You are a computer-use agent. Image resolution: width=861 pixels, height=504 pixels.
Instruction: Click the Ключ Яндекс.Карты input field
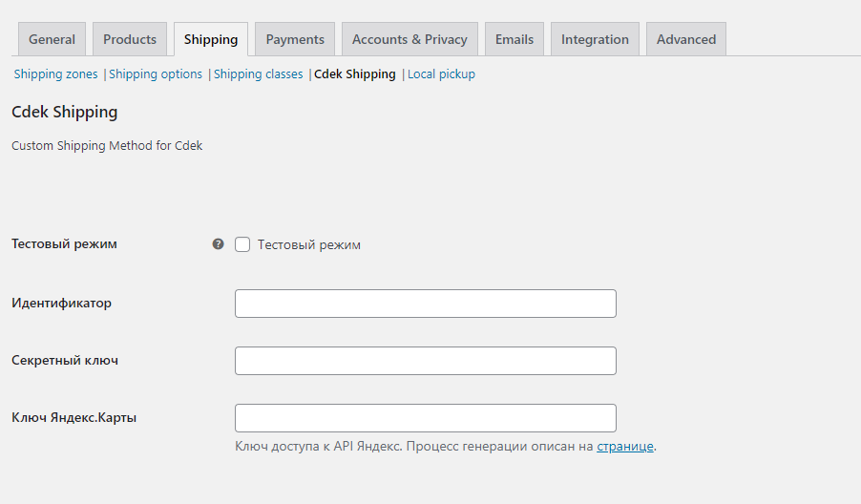pos(426,418)
